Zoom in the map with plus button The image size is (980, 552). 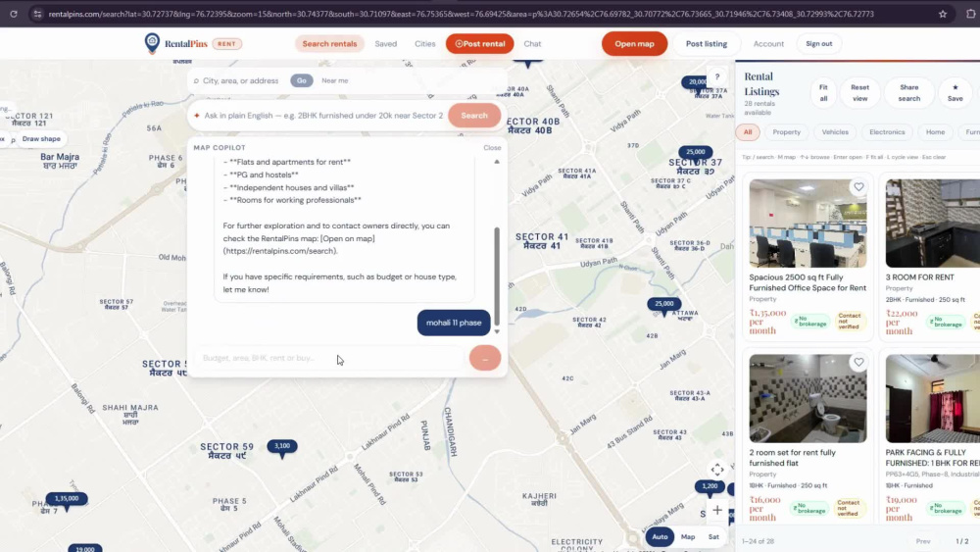717,510
